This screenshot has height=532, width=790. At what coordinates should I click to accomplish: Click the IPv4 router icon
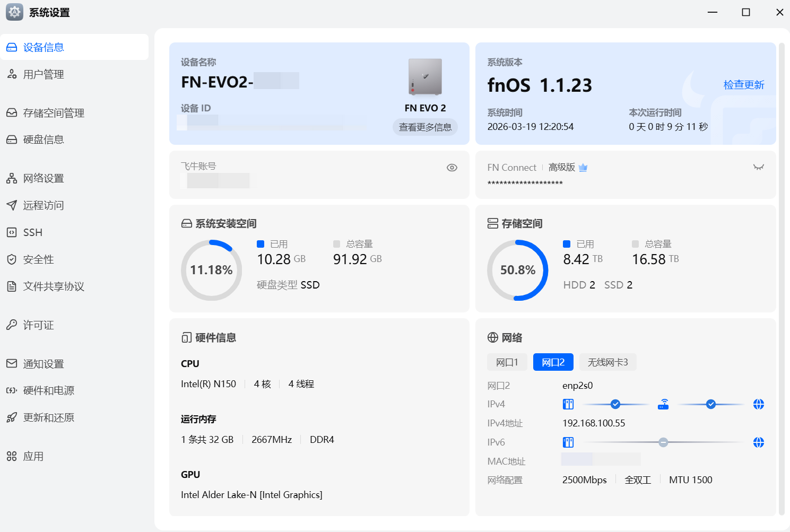click(663, 404)
